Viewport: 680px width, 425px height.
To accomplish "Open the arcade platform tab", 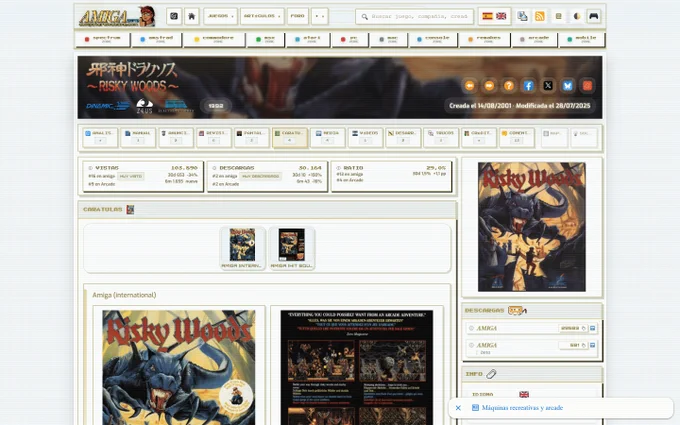I will [534, 39].
